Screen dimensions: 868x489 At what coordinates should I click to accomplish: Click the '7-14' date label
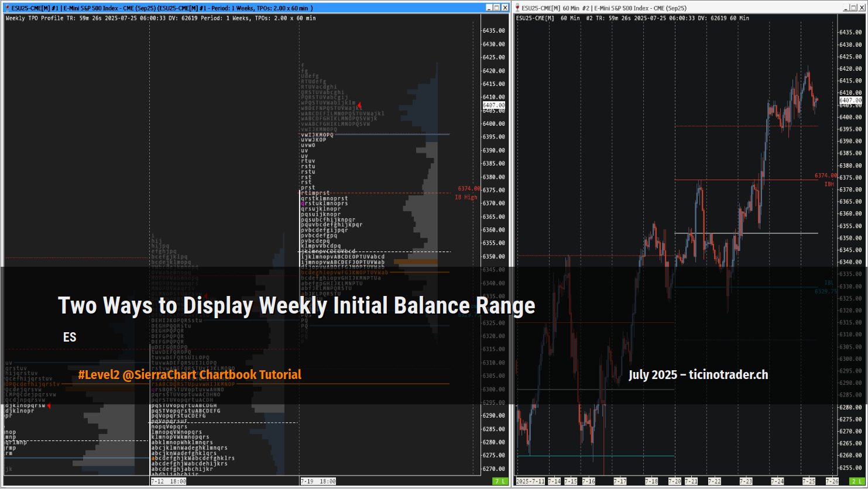554,481
